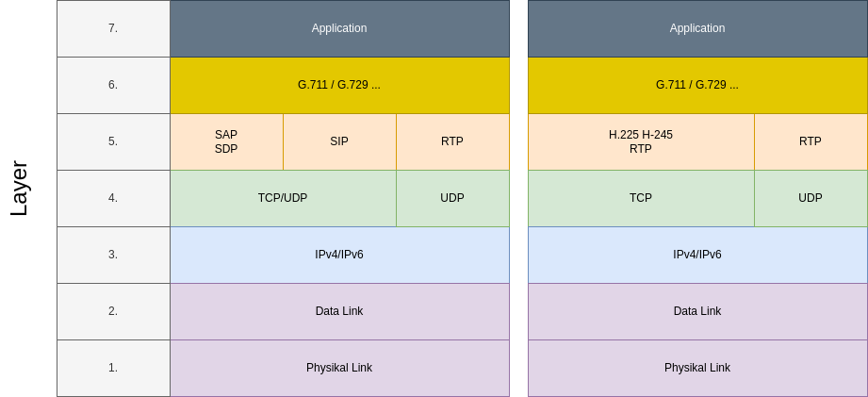Viewport: 868px width, 397px height.
Task: Click the SIP protocol block
Action: point(339,141)
